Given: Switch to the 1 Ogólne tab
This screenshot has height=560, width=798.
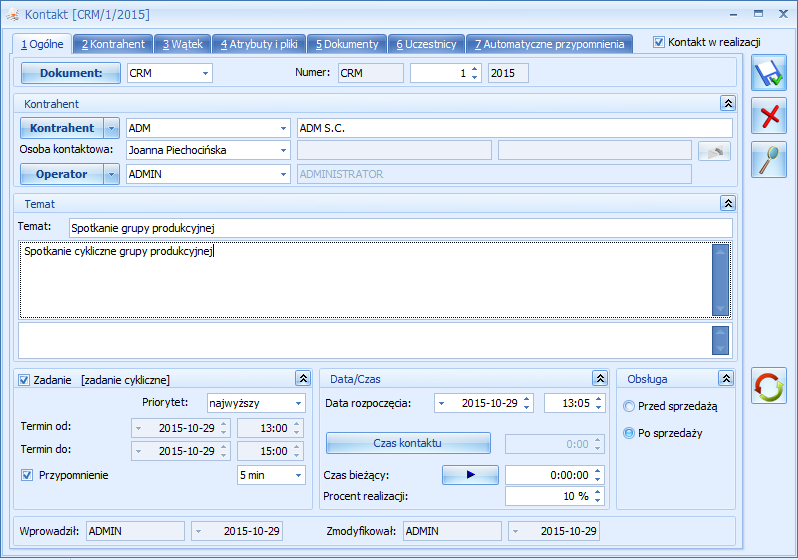Looking at the screenshot, I should (x=42, y=44).
